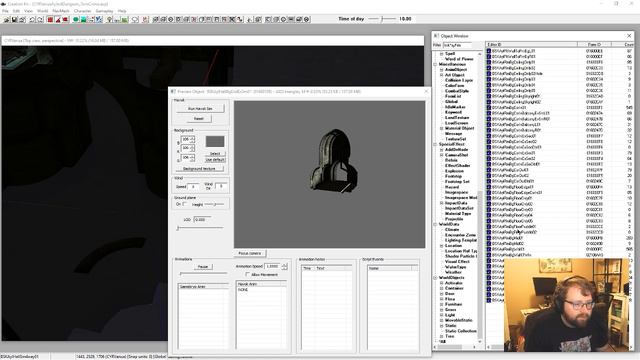
Task: Click the grey background color swatch
Action: pos(215,142)
